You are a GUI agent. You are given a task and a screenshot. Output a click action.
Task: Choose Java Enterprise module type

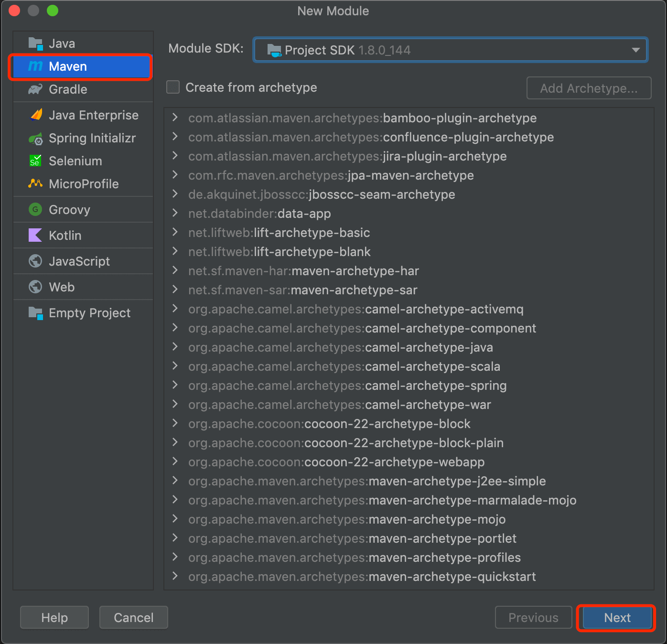coord(83,115)
